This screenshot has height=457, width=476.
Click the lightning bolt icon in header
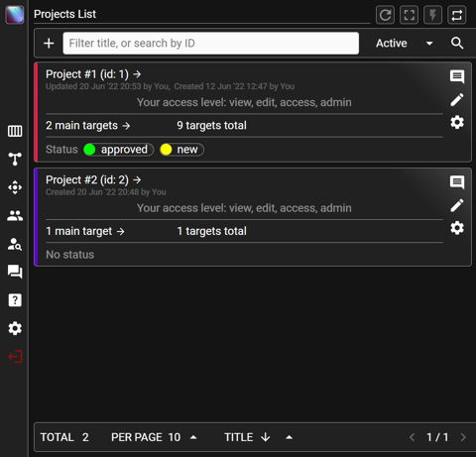tap(433, 15)
